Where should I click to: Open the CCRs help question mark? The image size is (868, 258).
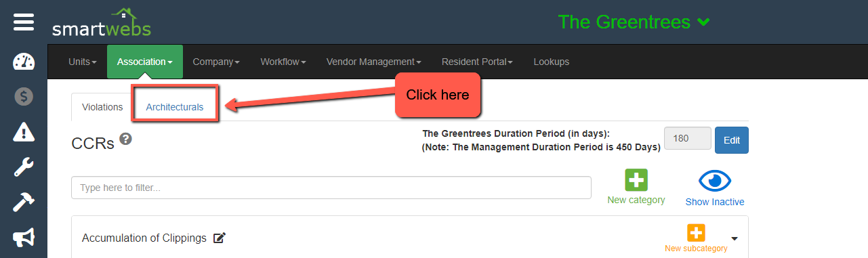[x=125, y=139]
